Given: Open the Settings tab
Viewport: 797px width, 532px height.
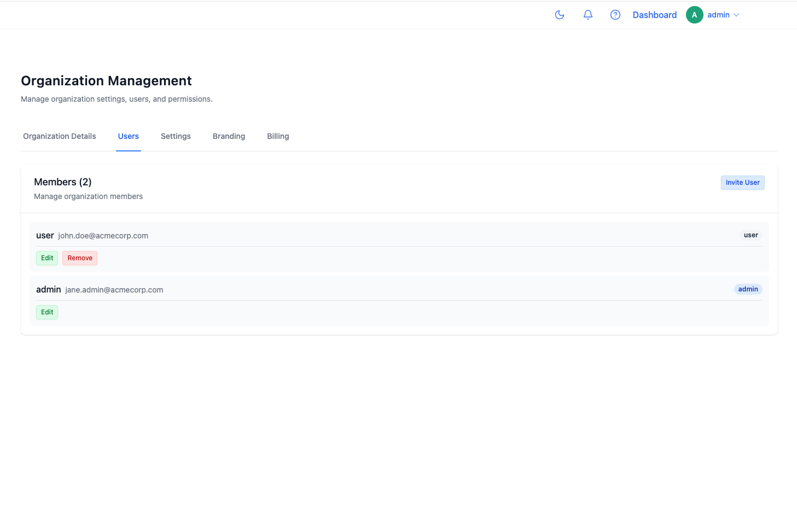Looking at the screenshot, I should [x=176, y=136].
